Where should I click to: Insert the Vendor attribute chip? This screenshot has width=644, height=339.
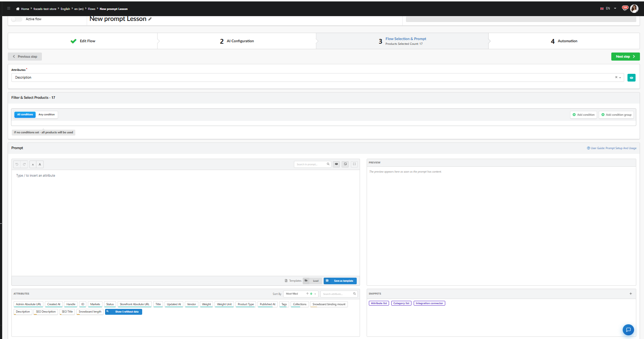[191, 304]
